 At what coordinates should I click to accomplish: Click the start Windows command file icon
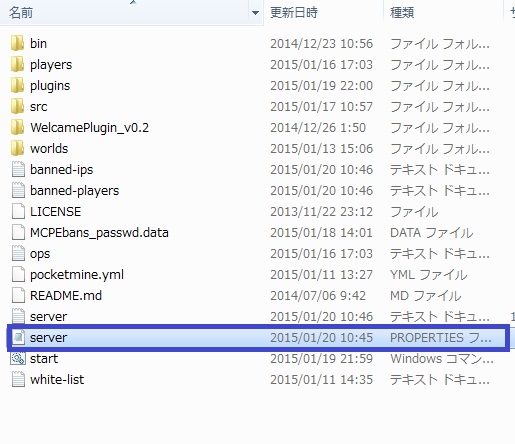pyautogui.click(x=18, y=358)
